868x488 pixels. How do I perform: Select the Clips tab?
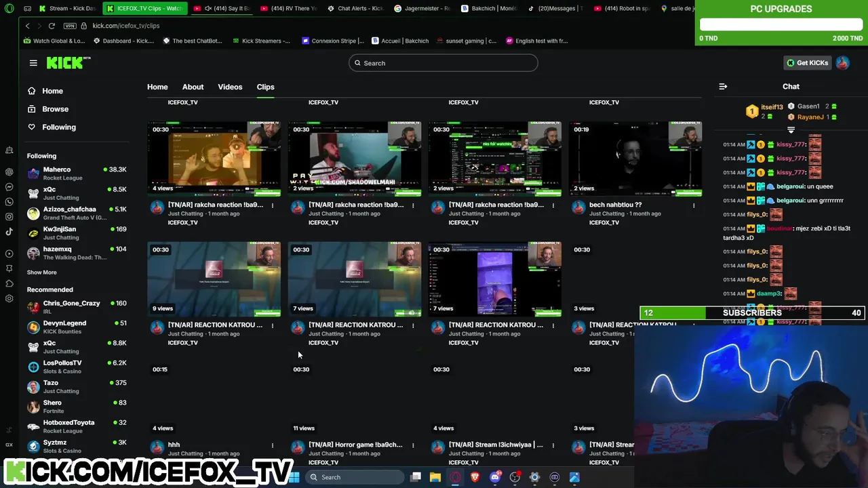point(265,87)
